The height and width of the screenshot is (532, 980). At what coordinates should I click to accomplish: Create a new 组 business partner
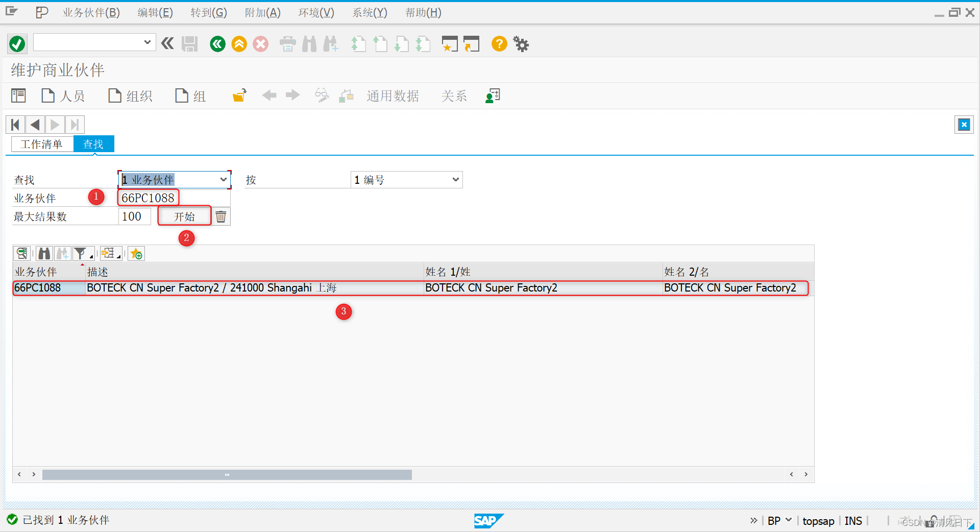click(x=190, y=95)
